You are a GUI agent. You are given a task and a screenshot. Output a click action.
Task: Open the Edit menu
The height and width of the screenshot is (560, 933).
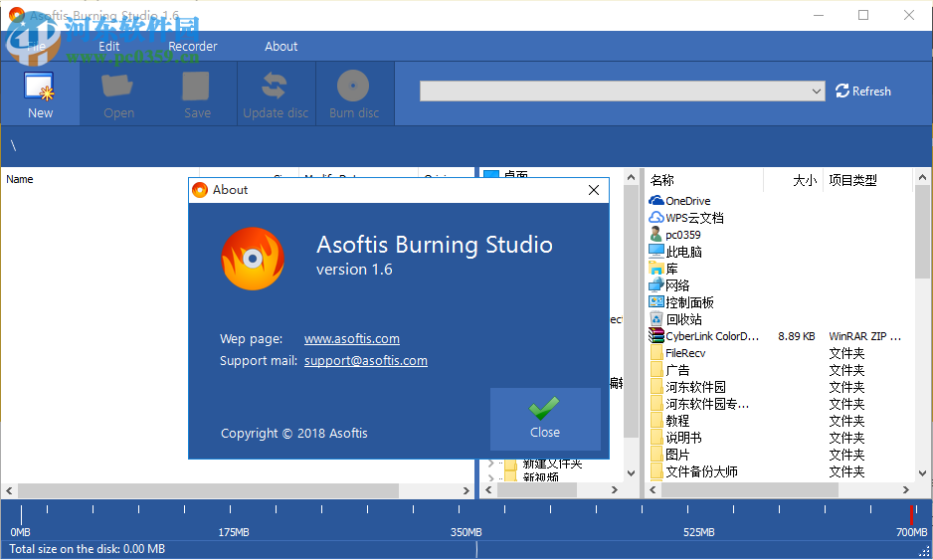click(x=108, y=47)
